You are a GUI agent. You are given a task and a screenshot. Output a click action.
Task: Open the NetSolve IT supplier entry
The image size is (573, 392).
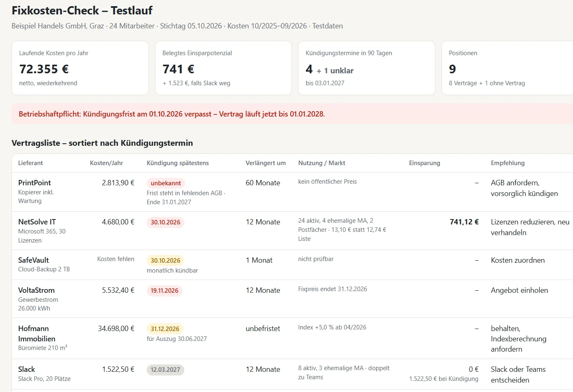tap(37, 222)
